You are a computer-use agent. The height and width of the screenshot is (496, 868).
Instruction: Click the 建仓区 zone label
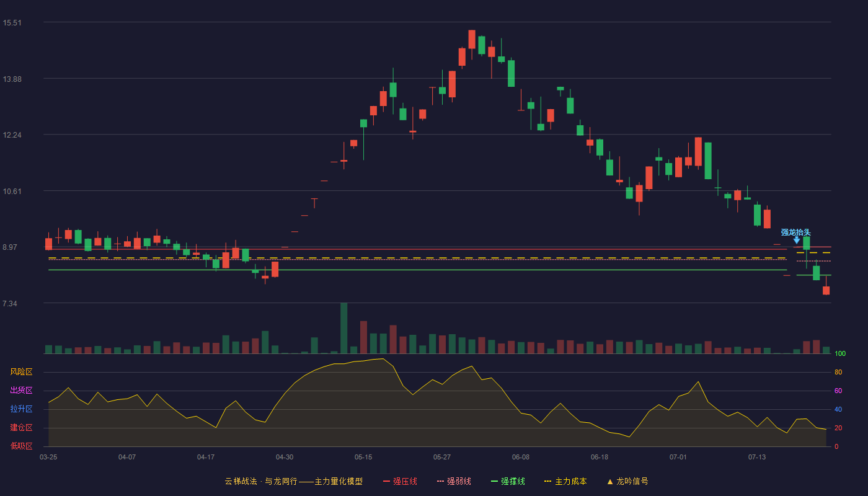coord(21,428)
